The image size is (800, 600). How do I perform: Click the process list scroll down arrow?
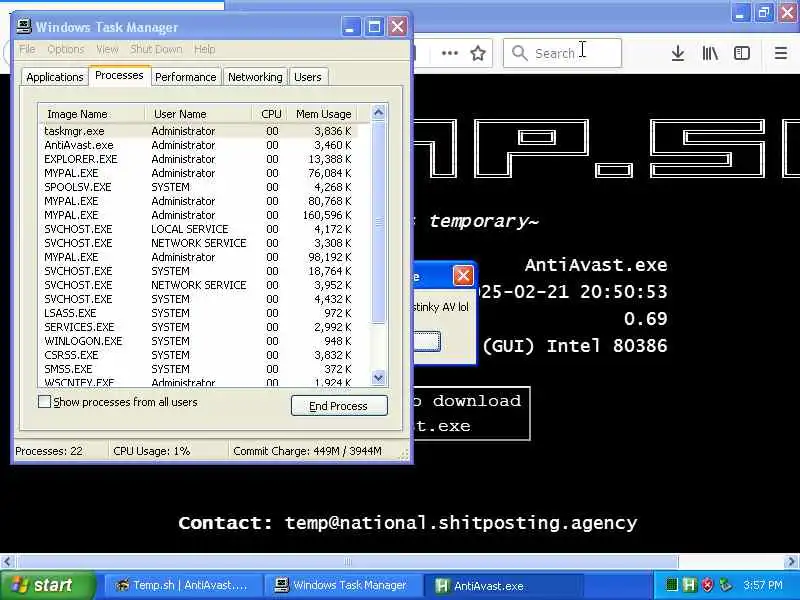379,378
